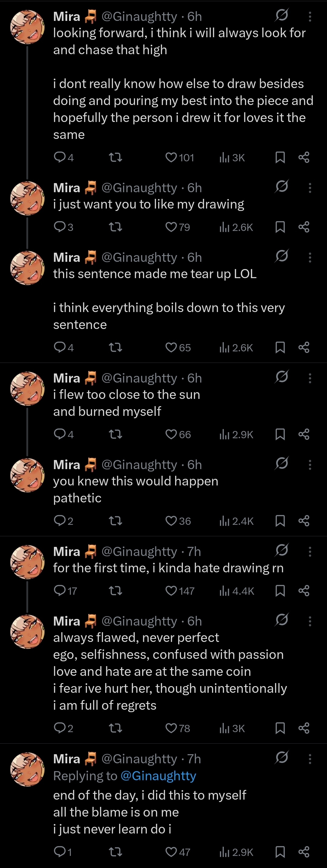Image resolution: width=327 pixels, height=868 pixels.
Task: Click the Grok icon on the 'i just want you to like my drawing' tweet
Action: click(x=282, y=186)
